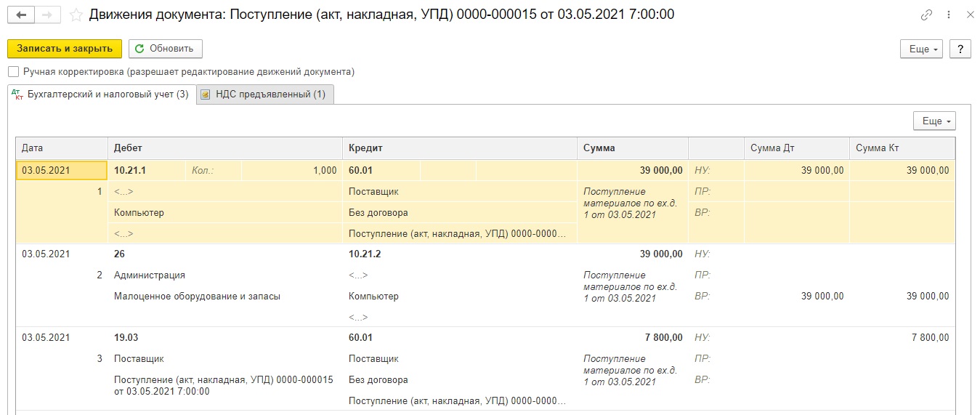980x415 pixels.
Task: Enable the Ручная корректировка checkbox
Action: coord(13,72)
